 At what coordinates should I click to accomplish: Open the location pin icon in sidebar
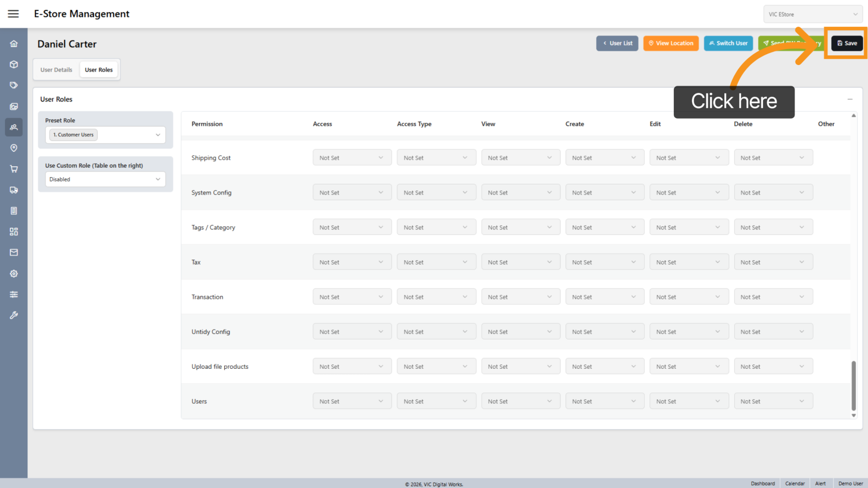[14, 148]
